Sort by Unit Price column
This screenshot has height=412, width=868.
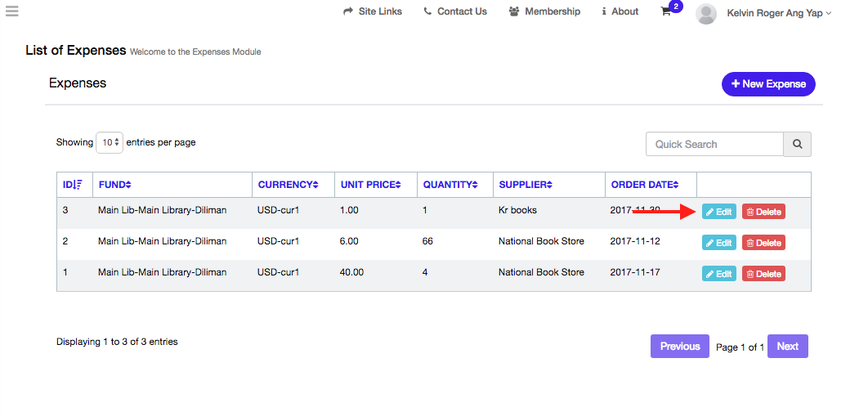click(370, 185)
